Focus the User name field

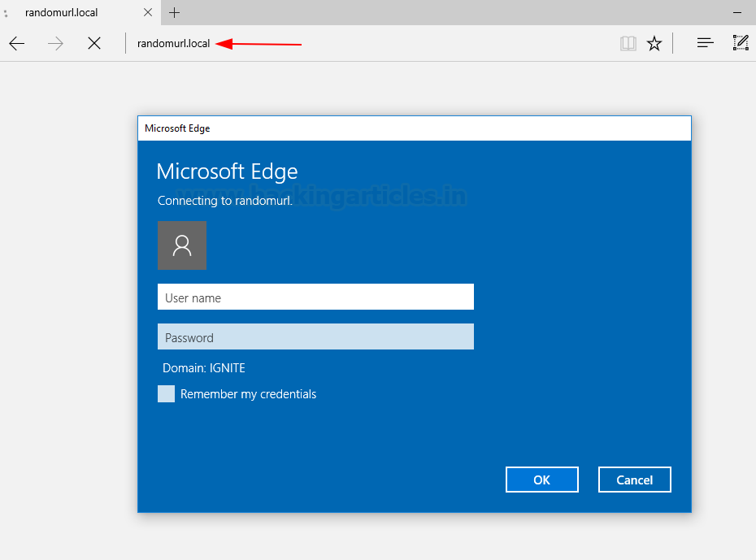coord(315,297)
